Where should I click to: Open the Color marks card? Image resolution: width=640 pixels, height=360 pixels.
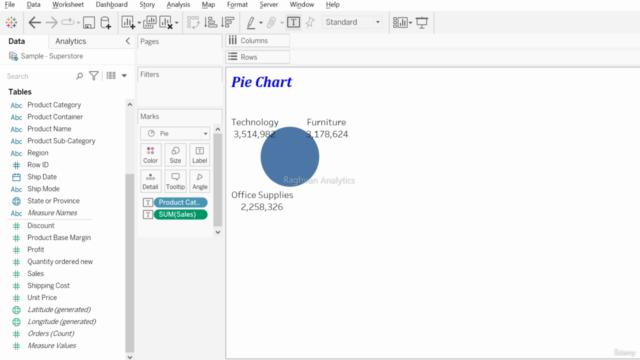[x=150, y=155]
